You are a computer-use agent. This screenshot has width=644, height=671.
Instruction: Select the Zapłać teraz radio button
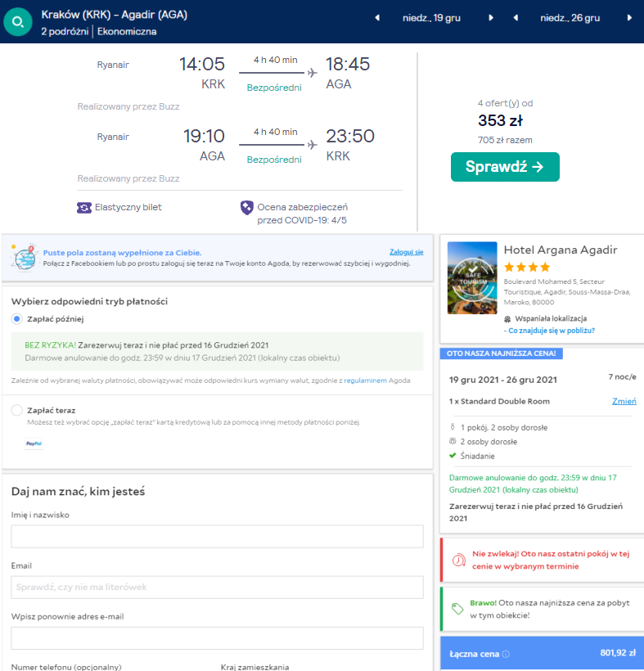coord(16,410)
